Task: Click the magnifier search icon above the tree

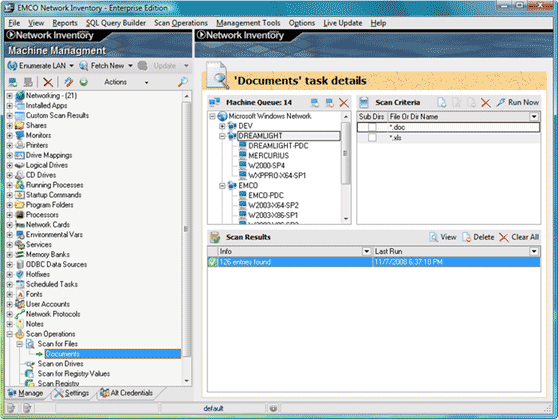Action: click(x=183, y=82)
